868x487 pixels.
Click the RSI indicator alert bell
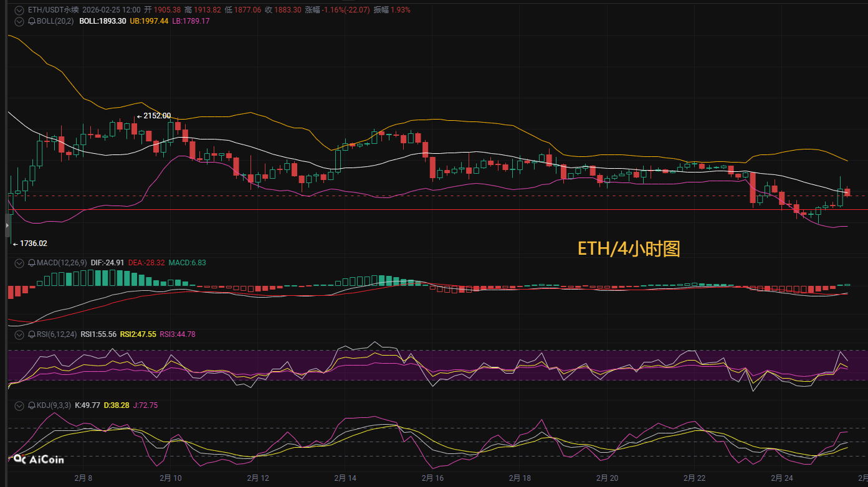[x=32, y=334]
